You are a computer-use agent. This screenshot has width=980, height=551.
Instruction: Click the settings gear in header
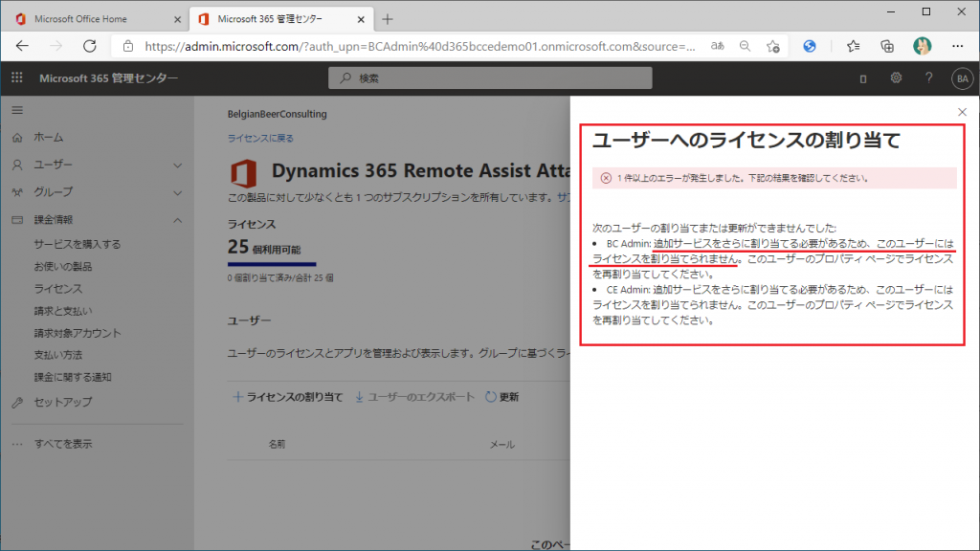(896, 78)
